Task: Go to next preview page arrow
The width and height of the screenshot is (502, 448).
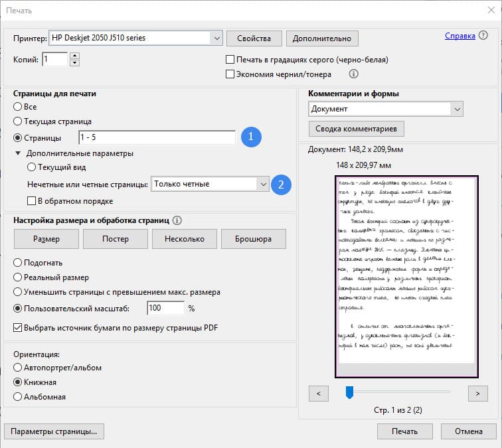Action: point(477,394)
